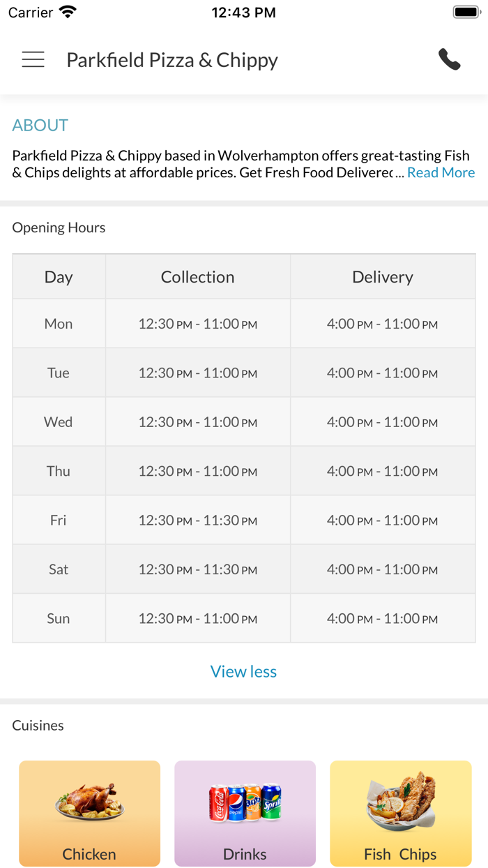Tap the fish and chips image

point(401,802)
